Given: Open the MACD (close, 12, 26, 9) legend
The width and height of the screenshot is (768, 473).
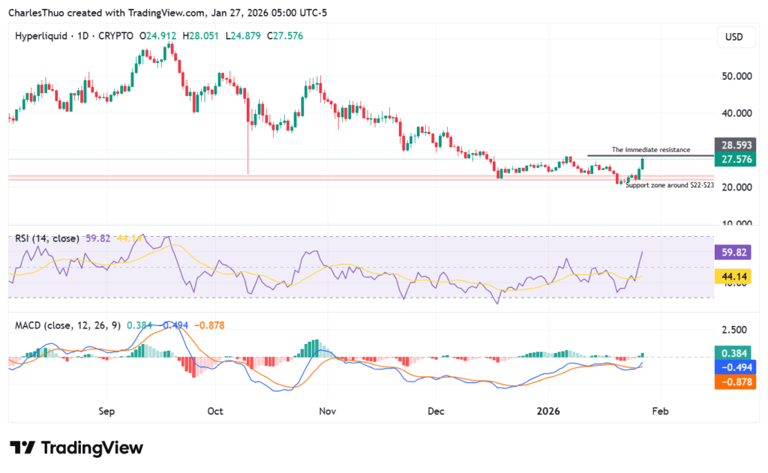Looking at the screenshot, I should (68, 325).
